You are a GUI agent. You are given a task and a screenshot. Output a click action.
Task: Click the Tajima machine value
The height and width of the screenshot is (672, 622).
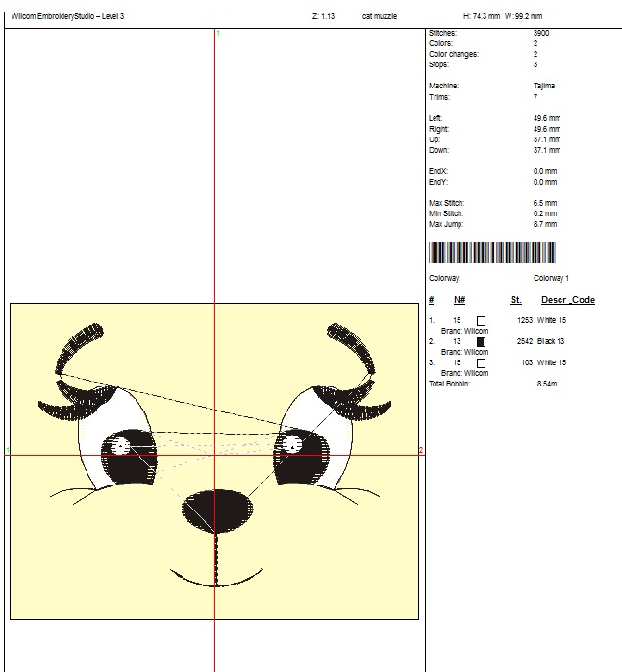[x=543, y=86]
